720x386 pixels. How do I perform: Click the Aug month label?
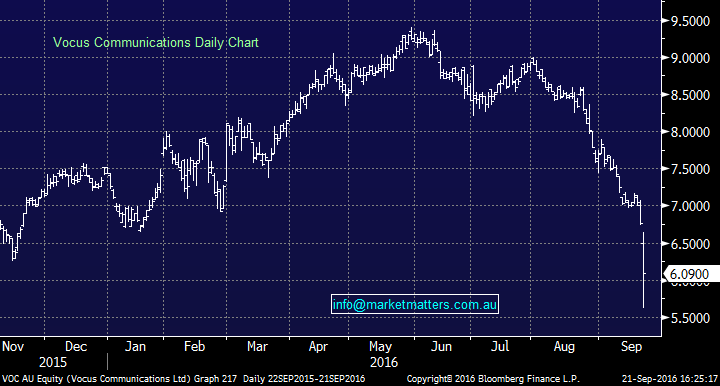coord(564,347)
